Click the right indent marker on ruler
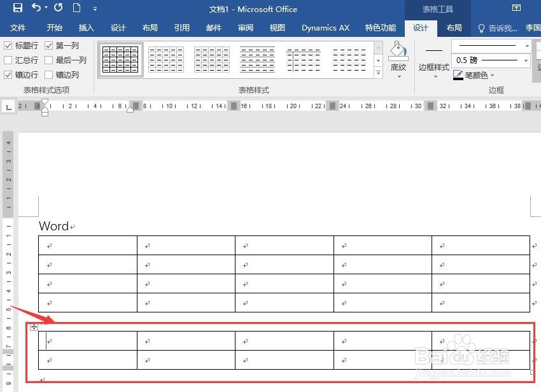Screen dimensions: 541x392 [x=130, y=109]
